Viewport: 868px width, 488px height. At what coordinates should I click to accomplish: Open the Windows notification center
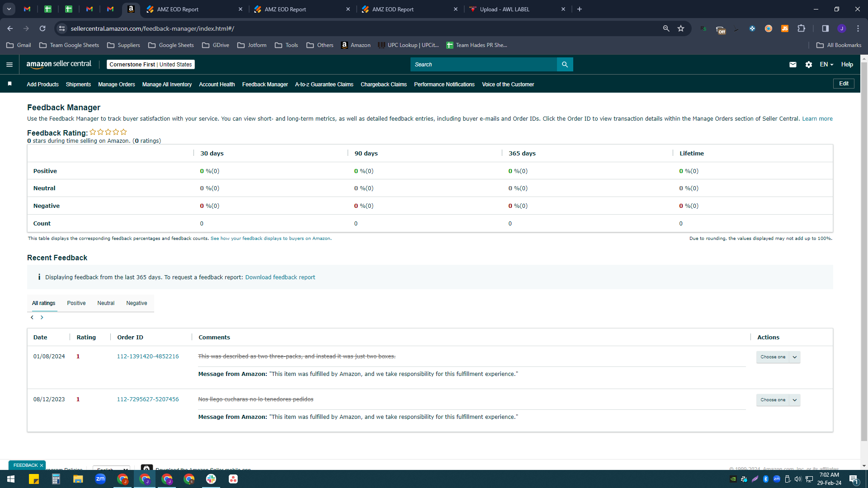pyautogui.click(x=854, y=479)
